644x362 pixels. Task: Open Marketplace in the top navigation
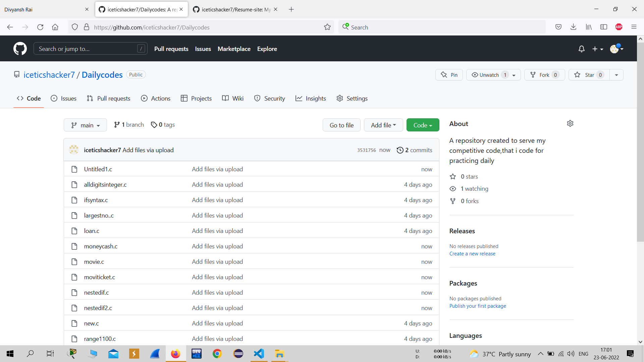click(x=234, y=49)
